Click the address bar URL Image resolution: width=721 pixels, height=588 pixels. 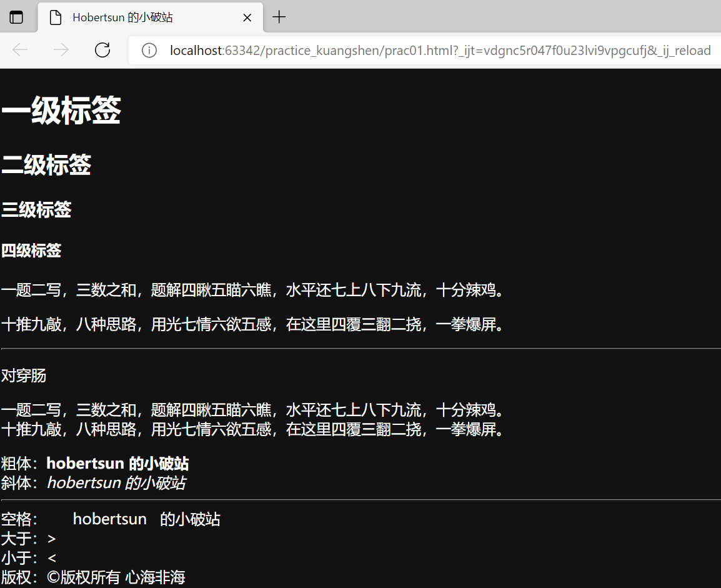(x=375, y=51)
